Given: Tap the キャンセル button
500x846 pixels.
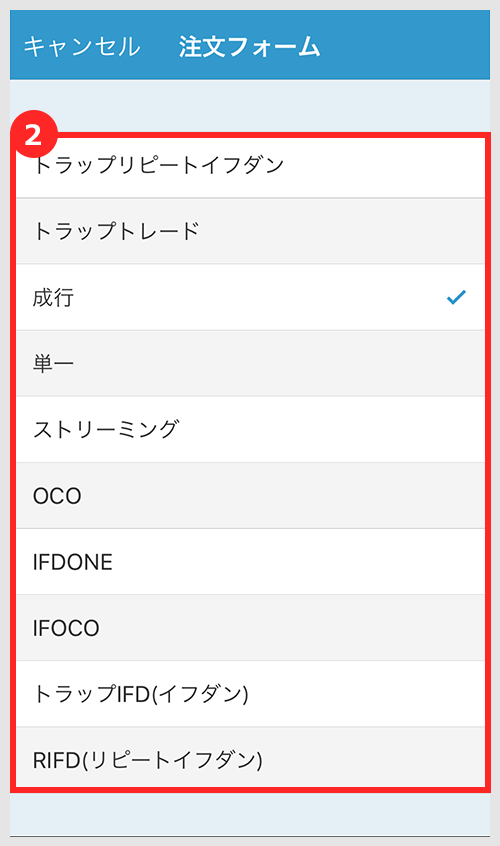Looking at the screenshot, I should click(x=82, y=46).
